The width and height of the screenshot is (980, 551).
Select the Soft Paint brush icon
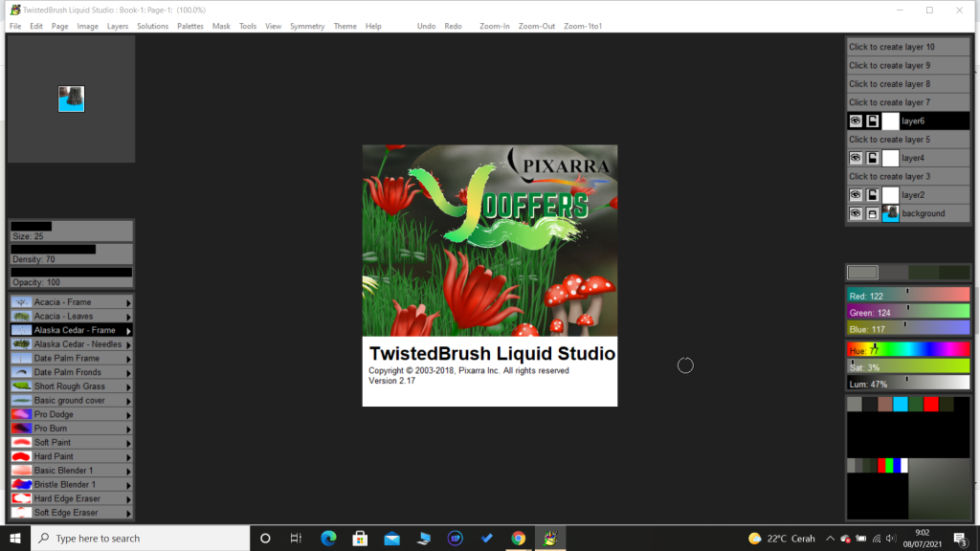(21, 443)
